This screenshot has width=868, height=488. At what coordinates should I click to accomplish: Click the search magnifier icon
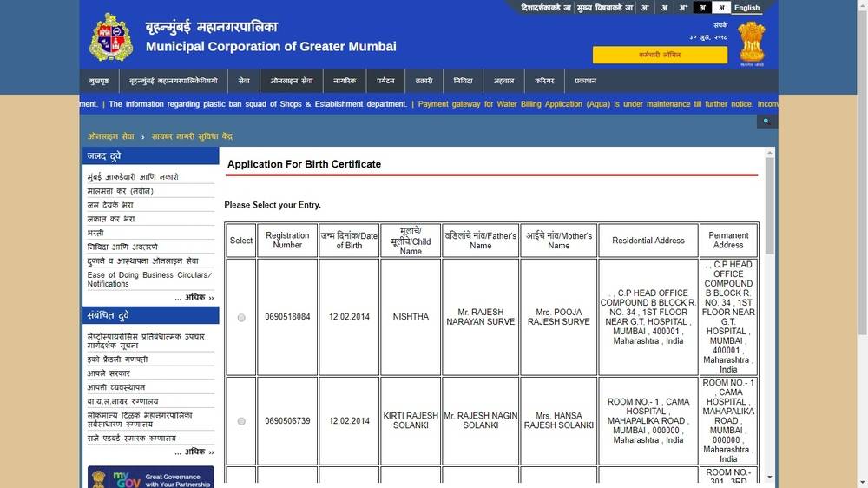[x=766, y=122]
